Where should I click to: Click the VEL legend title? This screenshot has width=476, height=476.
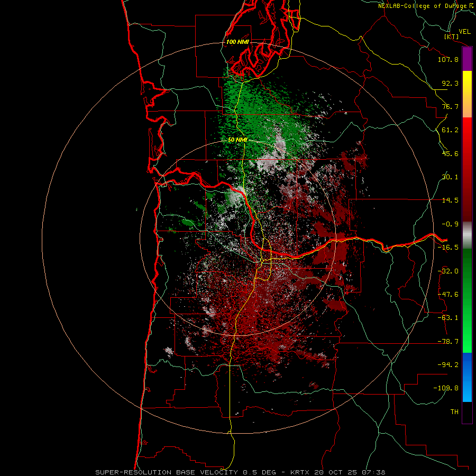point(464,32)
